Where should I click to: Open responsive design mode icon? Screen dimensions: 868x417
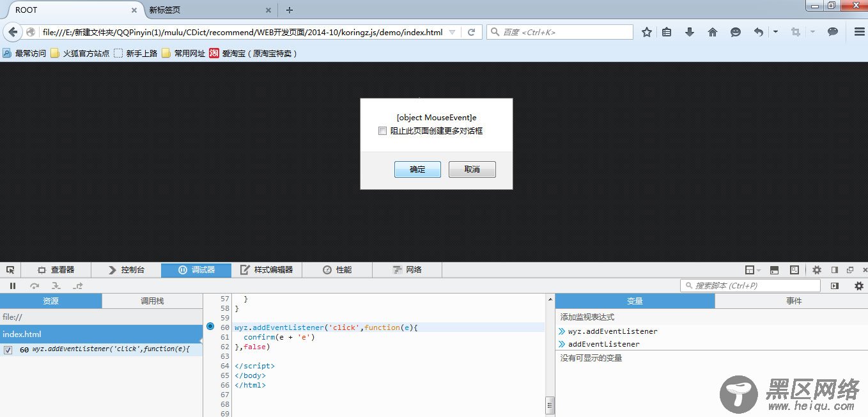click(x=794, y=270)
